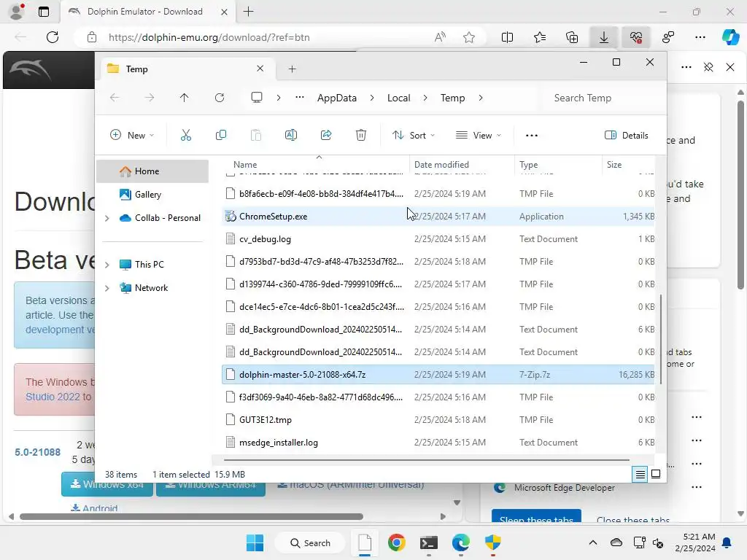Select msedge_installer.log file
Screen dimensions: 747x560
click(x=438, y=443)
